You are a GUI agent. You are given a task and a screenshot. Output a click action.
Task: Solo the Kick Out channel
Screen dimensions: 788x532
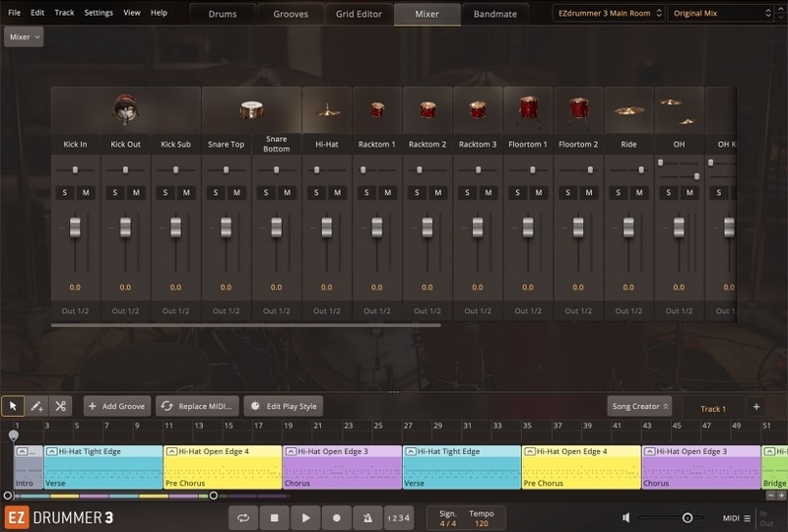[x=115, y=192]
